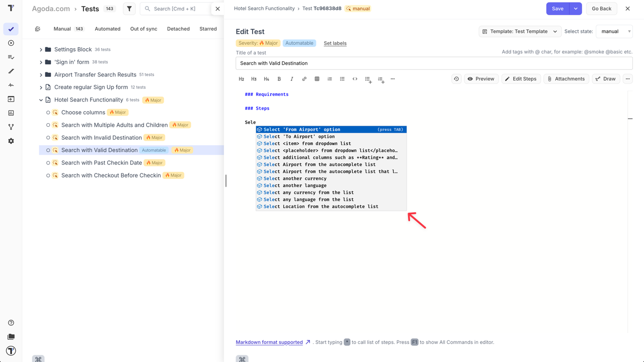Viewport: 644px width, 362px height.
Task: Switch to the Automated tab
Action: point(108,29)
